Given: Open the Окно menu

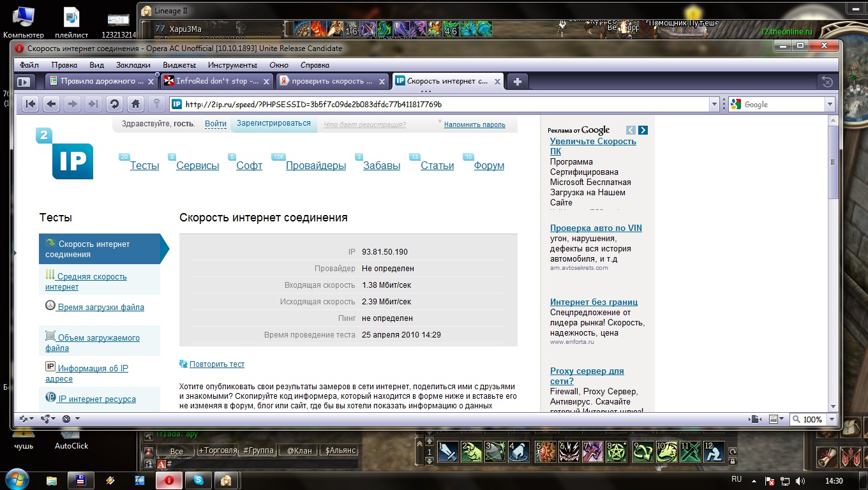Looking at the screenshot, I should [279, 64].
